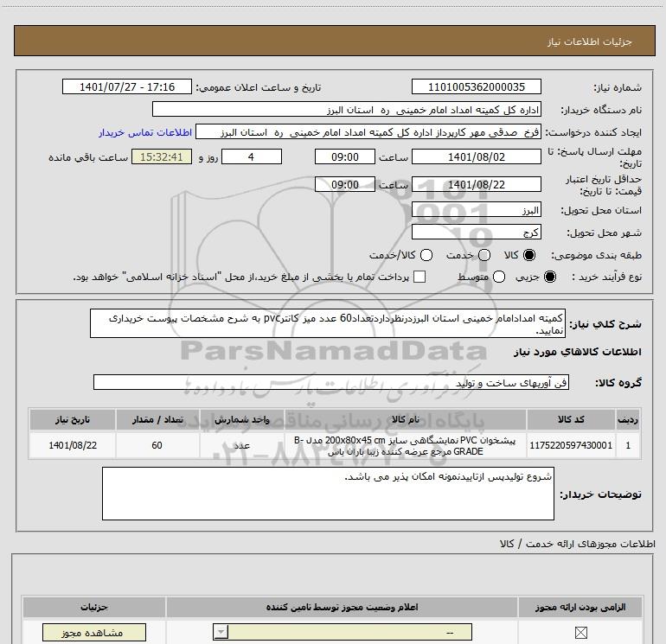Click delivery province field البرز
666x644 pixels.
tap(476, 210)
